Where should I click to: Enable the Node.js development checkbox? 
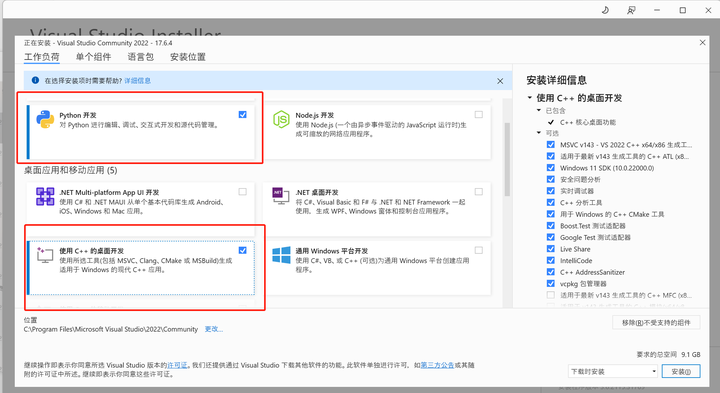(x=478, y=114)
